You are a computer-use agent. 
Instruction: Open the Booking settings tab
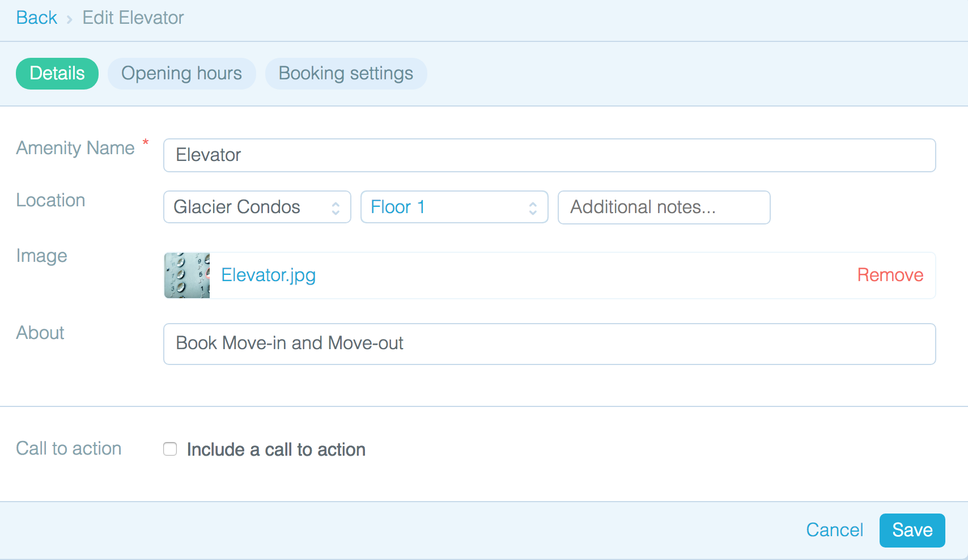coord(346,74)
